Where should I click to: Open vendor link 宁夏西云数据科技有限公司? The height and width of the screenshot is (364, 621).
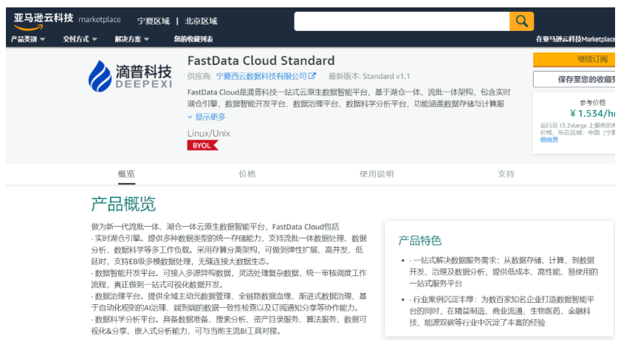click(x=261, y=76)
